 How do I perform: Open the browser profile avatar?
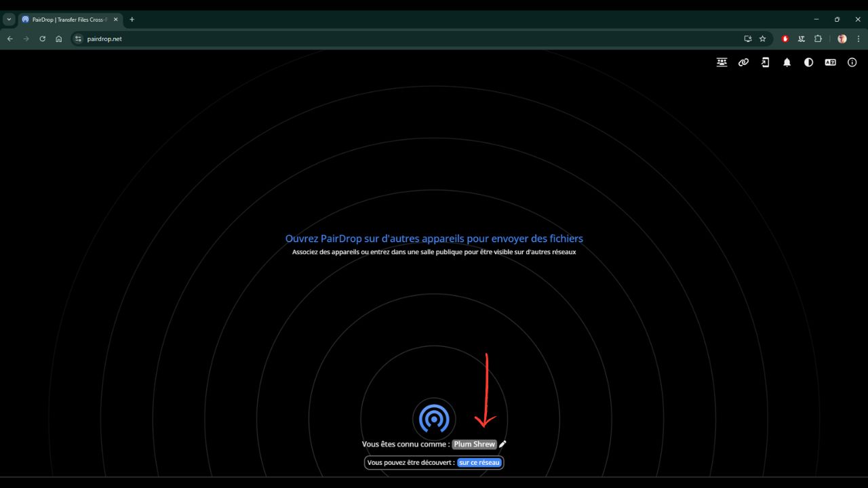pos(842,39)
